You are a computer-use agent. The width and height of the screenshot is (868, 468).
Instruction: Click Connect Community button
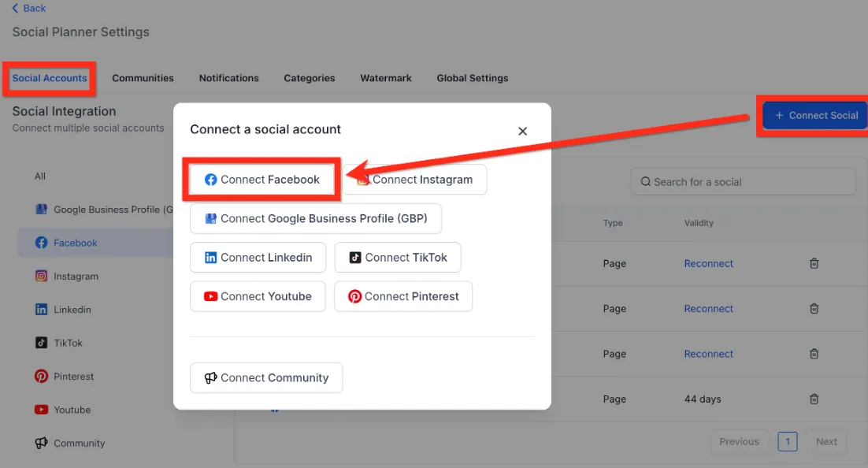[266, 377]
